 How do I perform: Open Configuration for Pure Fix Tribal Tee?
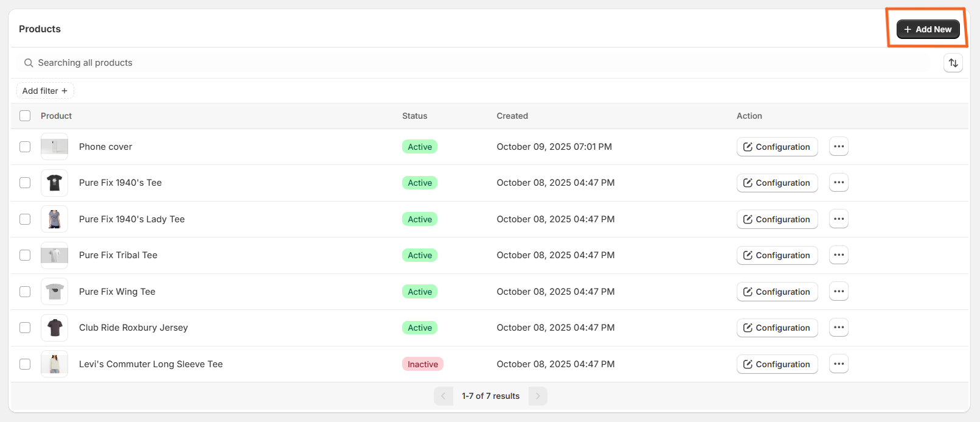click(x=777, y=255)
